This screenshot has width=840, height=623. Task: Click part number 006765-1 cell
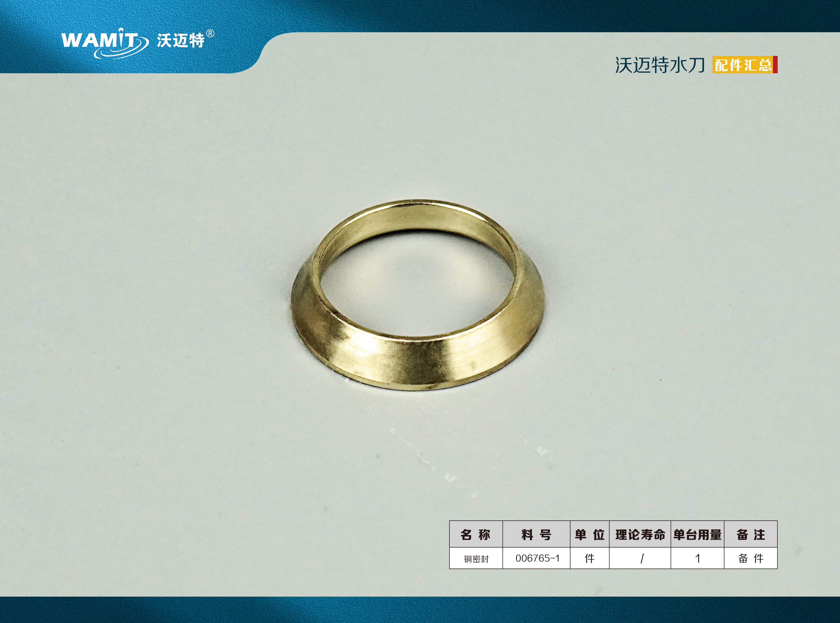tap(536, 559)
